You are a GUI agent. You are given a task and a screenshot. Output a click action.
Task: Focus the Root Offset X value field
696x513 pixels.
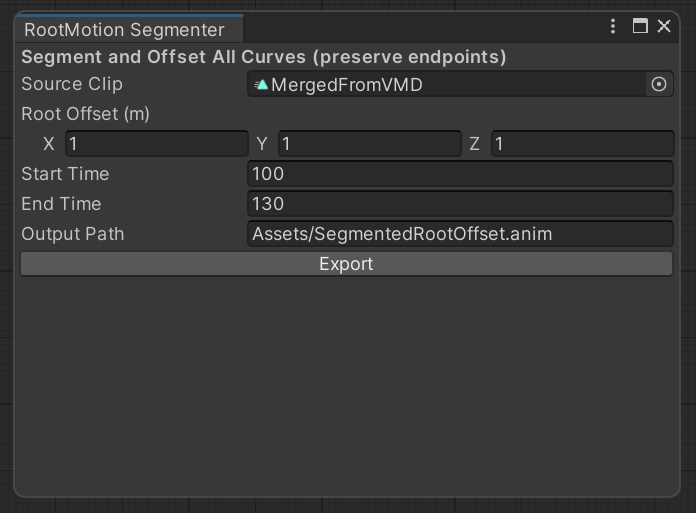pyautogui.click(x=156, y=144)
